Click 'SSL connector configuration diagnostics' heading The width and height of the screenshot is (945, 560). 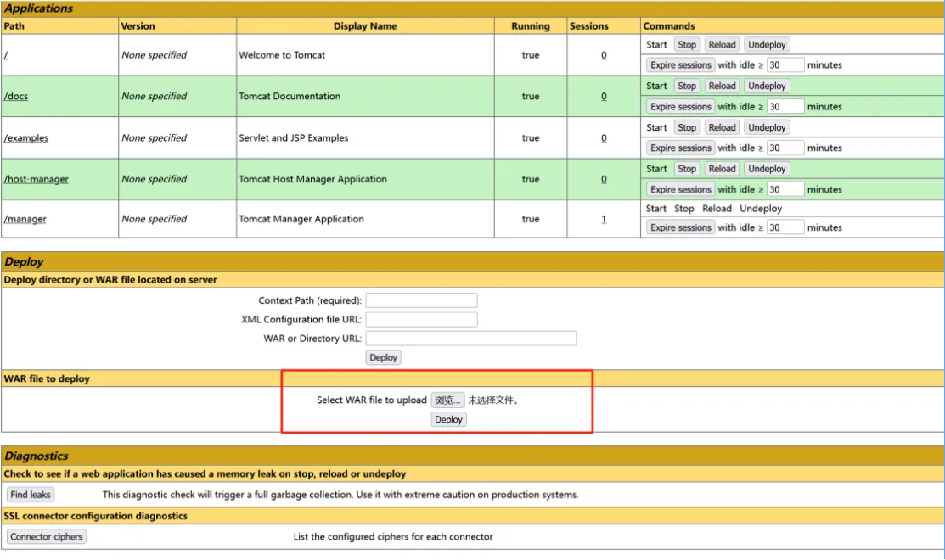click(96, 516)
